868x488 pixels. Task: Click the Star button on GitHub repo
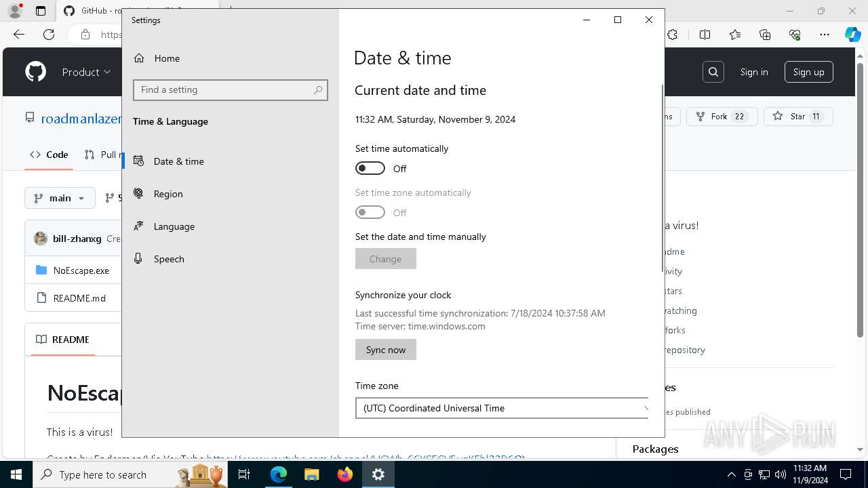pos(798,117)
